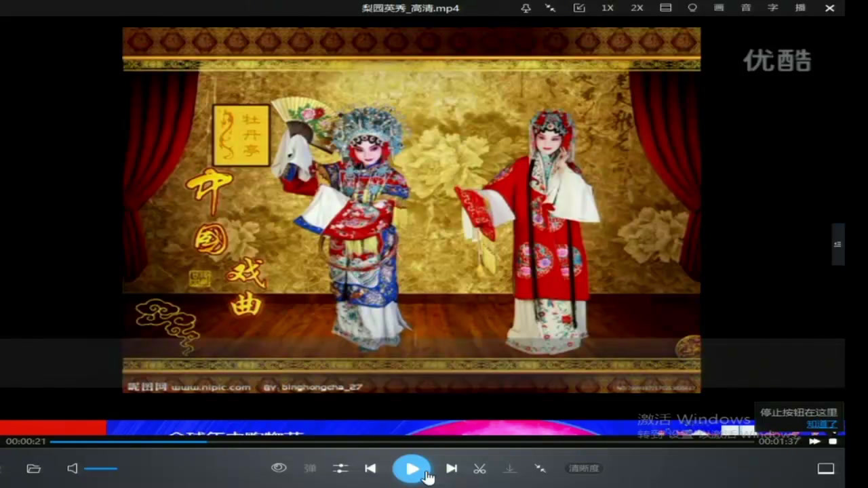Skip to the next video
Image resolution: width=868 pixels, height=488 pixels.
pyautogui.click(x=452, y=468)
